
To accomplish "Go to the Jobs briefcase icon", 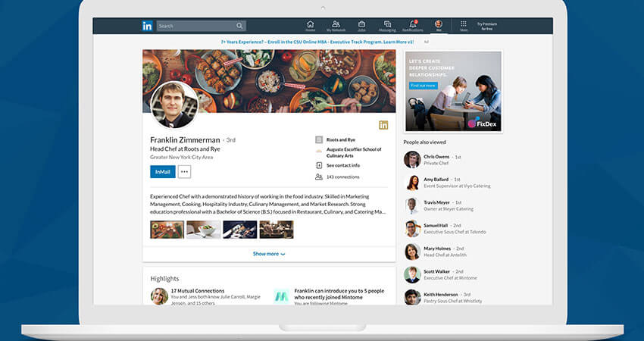I will [x=361, y=23].
